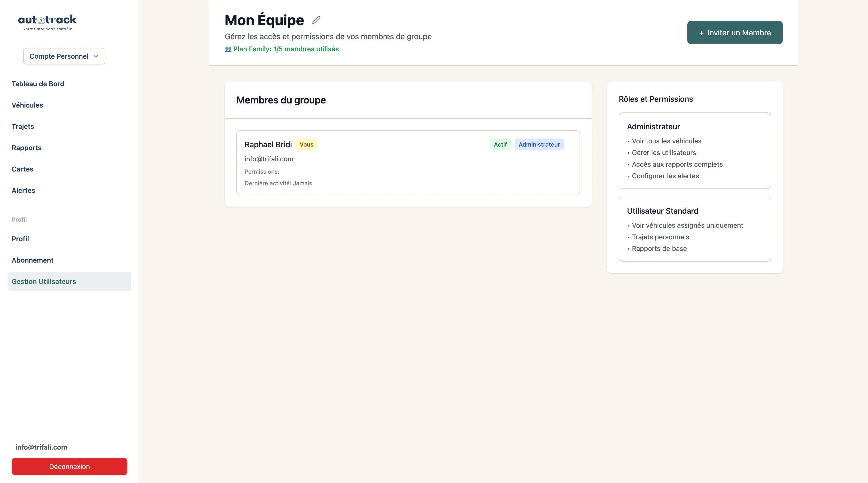Click the gray Profil section label
Screen dimensions: 868x483
point(19,220)
